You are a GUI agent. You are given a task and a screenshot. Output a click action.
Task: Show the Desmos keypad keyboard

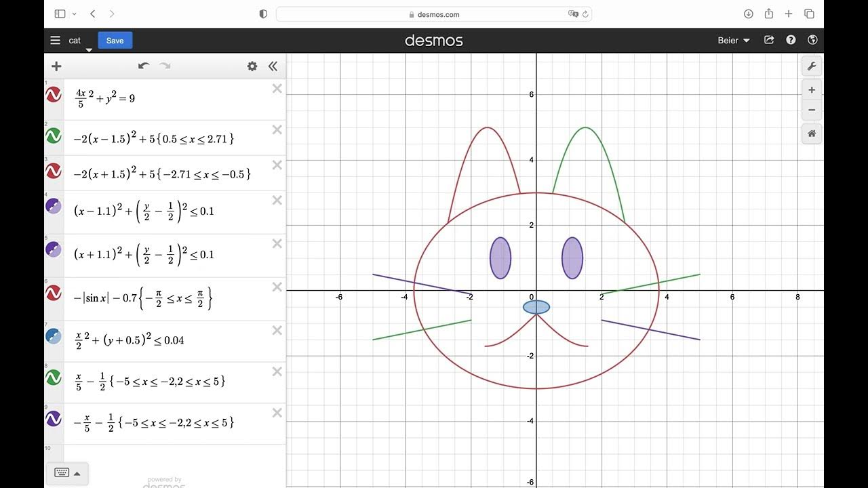click(62, 473)
